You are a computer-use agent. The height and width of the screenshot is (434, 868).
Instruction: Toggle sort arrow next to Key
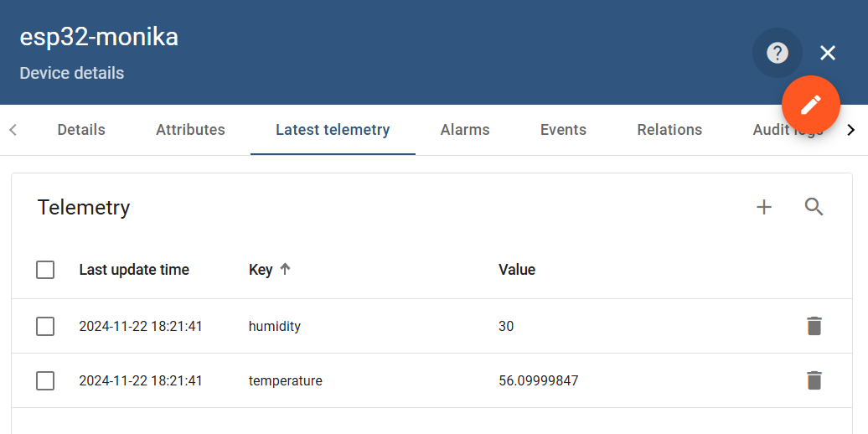[285, 270]
